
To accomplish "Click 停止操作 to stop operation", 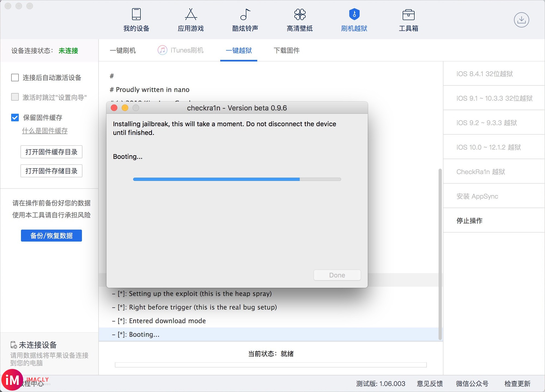I will pos(494,221).
